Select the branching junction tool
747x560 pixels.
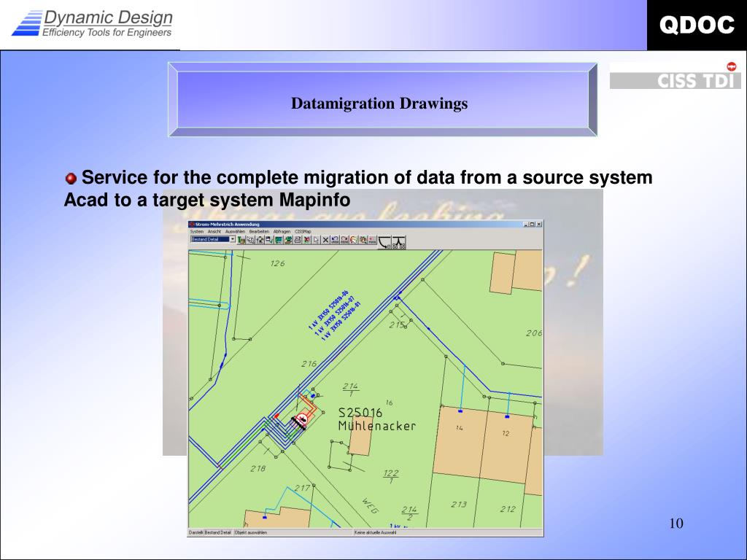pyautogui.click(x=399, y=242)
